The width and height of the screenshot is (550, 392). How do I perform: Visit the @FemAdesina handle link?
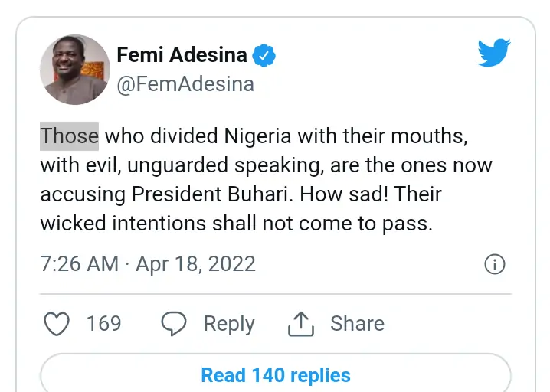(185, 84)
